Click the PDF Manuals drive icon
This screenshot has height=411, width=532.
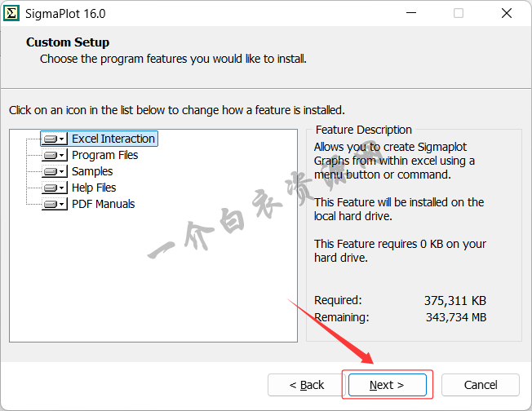pos(51,204)
